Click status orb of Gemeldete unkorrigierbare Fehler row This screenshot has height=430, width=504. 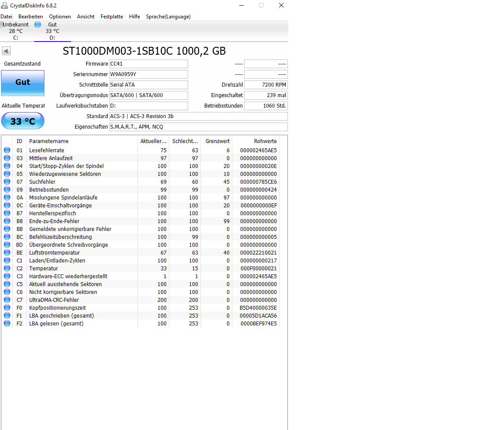7,229
